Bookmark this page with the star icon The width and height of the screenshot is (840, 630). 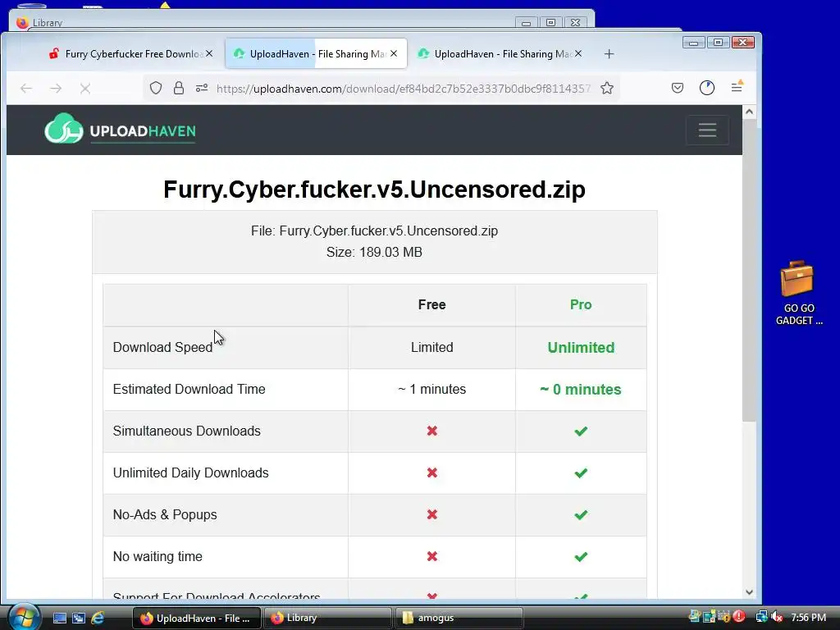pos(607,88)
